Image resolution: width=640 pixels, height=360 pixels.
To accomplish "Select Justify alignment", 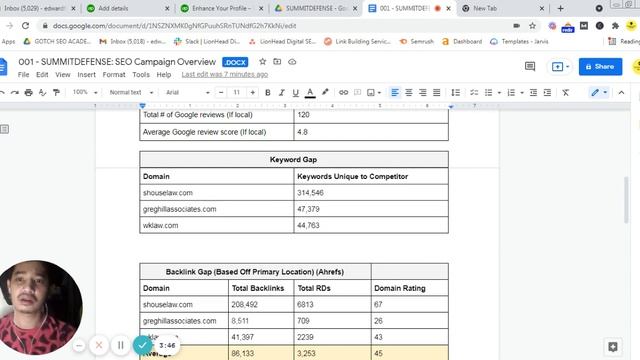I will (x=436, y=93).
